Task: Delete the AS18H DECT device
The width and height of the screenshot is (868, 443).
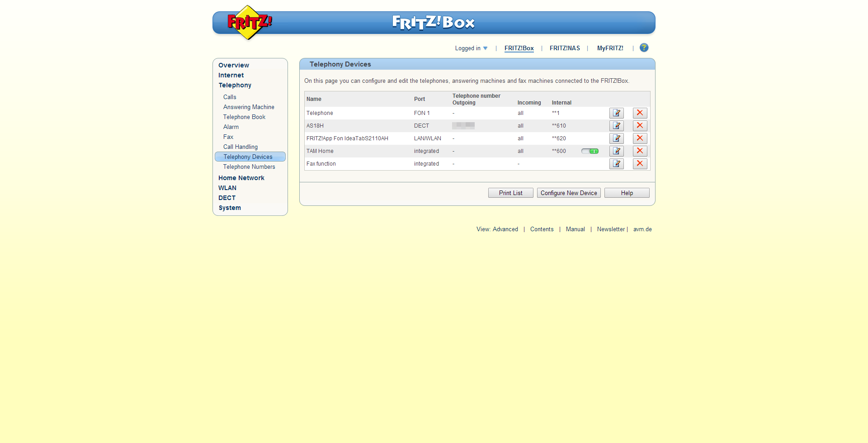Action: point(640,126)
